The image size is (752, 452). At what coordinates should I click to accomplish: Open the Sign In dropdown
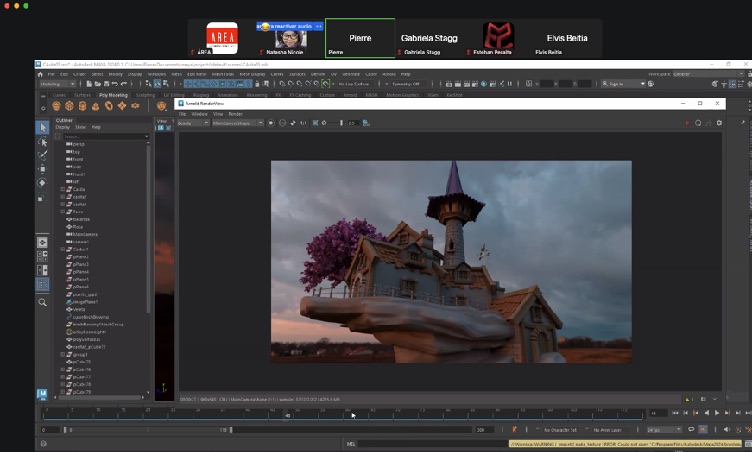point(624,84)
